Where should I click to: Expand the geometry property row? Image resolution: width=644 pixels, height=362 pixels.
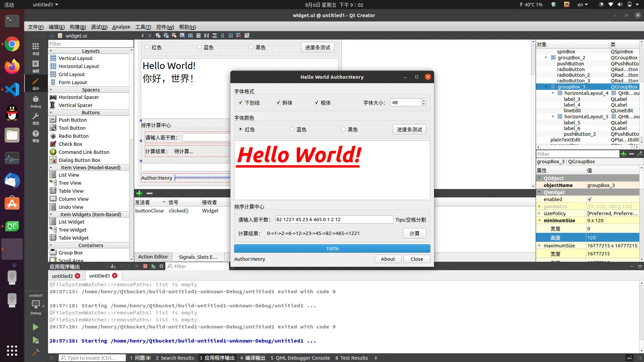click(539, 206)
